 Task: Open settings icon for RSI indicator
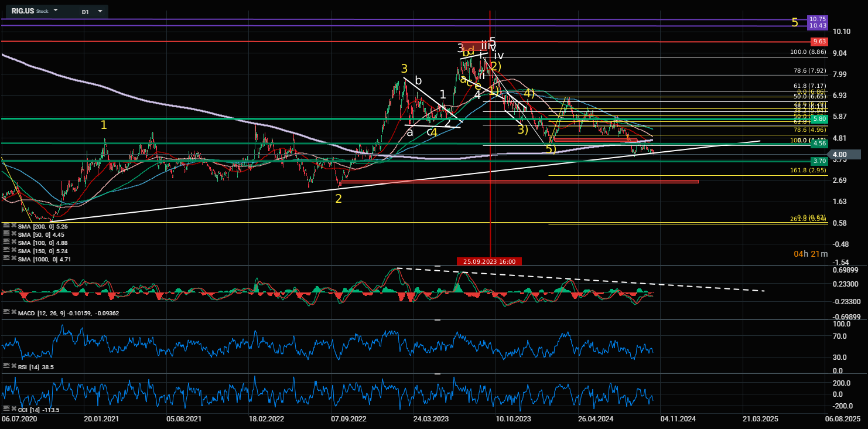click(x=5, y=367)
